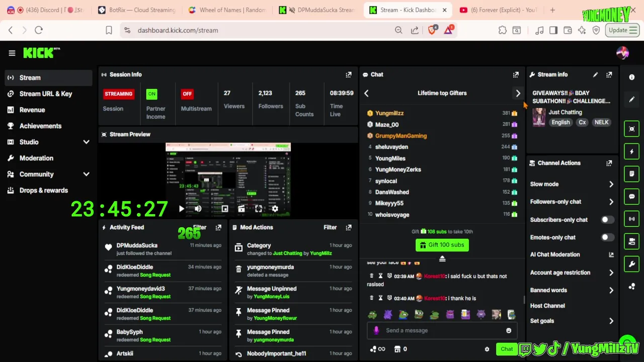Pop out the Activity Feed panel

[x=218, y=227]
